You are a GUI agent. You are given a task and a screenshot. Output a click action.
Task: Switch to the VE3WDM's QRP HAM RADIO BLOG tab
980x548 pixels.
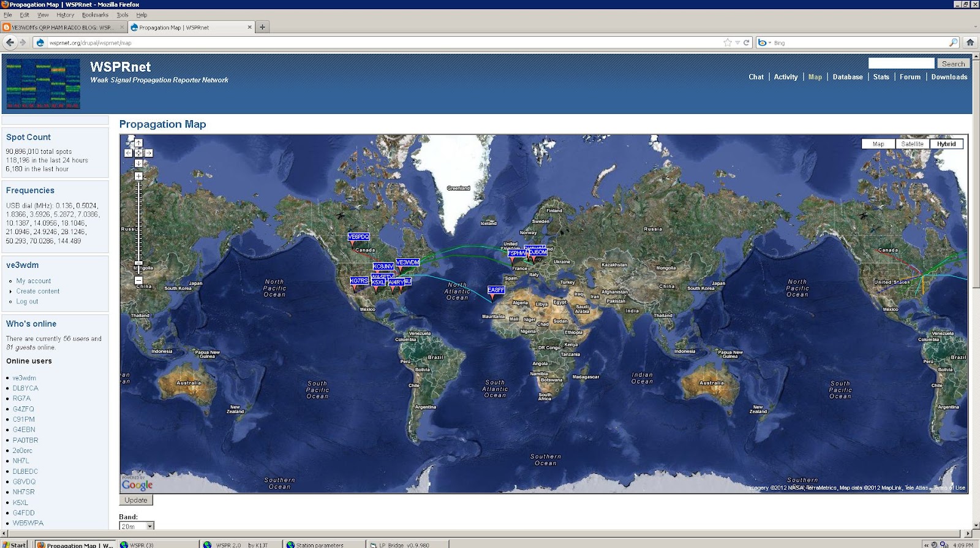click(63, 27)
